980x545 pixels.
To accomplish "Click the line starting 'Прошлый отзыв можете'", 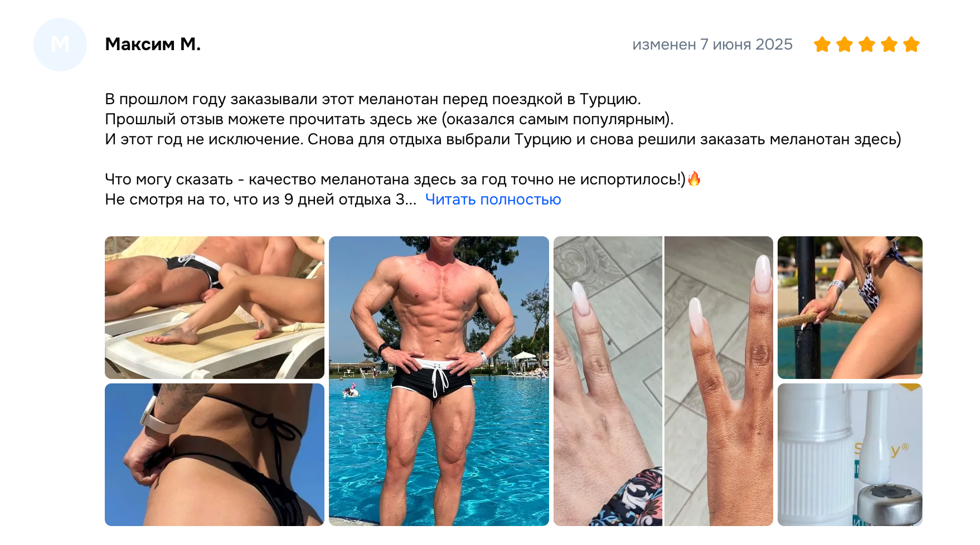I will point(389,119).
